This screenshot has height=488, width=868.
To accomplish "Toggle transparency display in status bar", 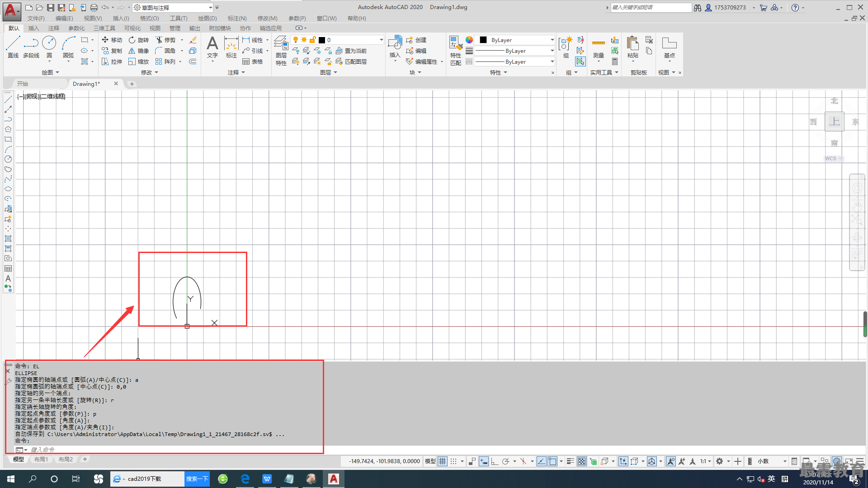I will click(x=582, y=461).
